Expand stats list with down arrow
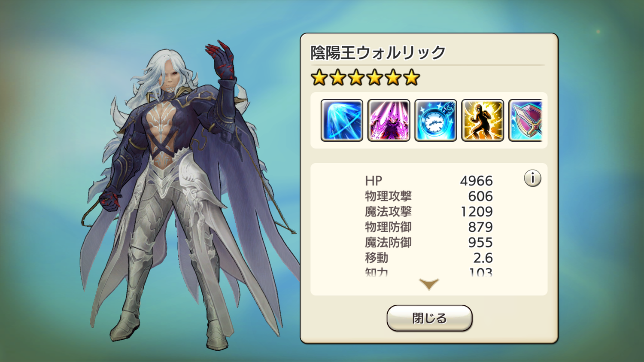 coord(429,284)
